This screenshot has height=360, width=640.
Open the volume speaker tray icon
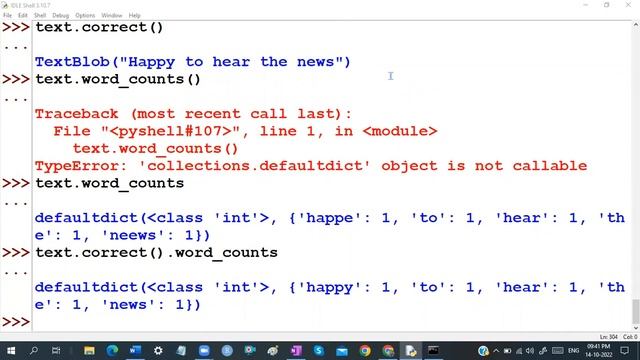click(530, 351)
